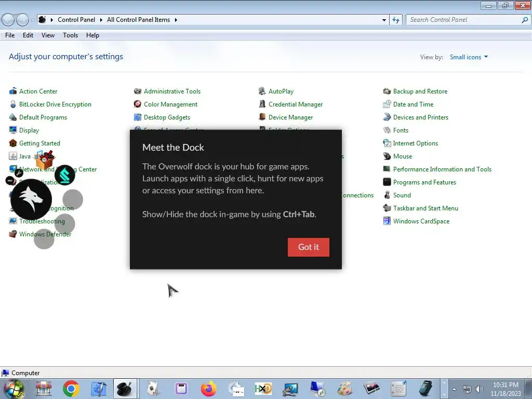Click the Control Panel breadcrumb
The width and height of the screenshot is (532, 399).
(76, 20)
